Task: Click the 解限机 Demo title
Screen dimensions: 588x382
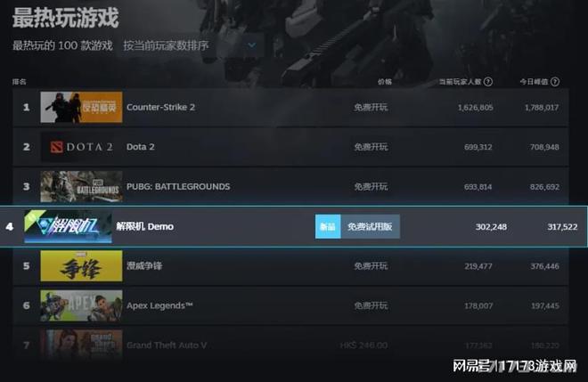Action: [144, 226]
